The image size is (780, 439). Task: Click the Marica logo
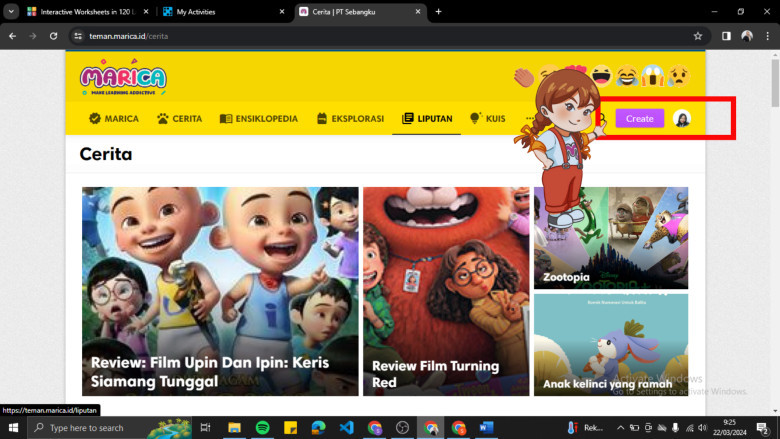point(123,78)
